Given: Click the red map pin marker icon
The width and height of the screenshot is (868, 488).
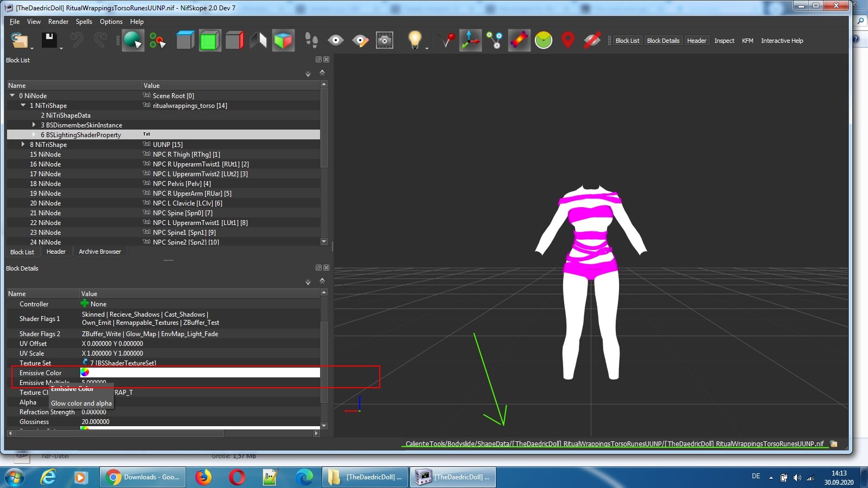Looking at the screenshot, I should pos(567,40).
